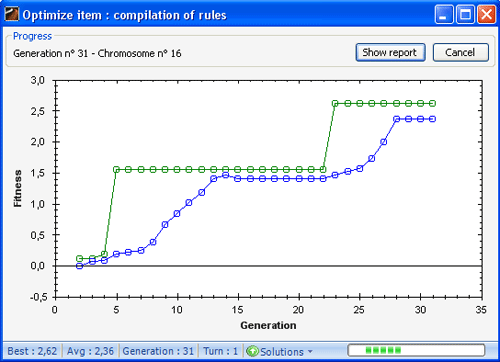The image size is (500, 362).
Task: Click the first blue marker at generation 2
Action: (79, 266)
